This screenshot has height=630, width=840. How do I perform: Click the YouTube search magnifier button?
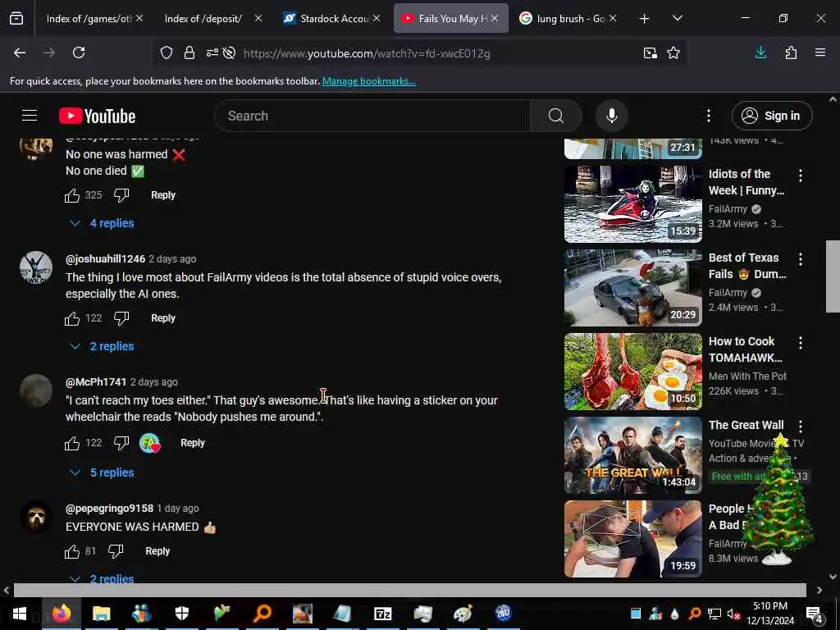tap(556, 116)
